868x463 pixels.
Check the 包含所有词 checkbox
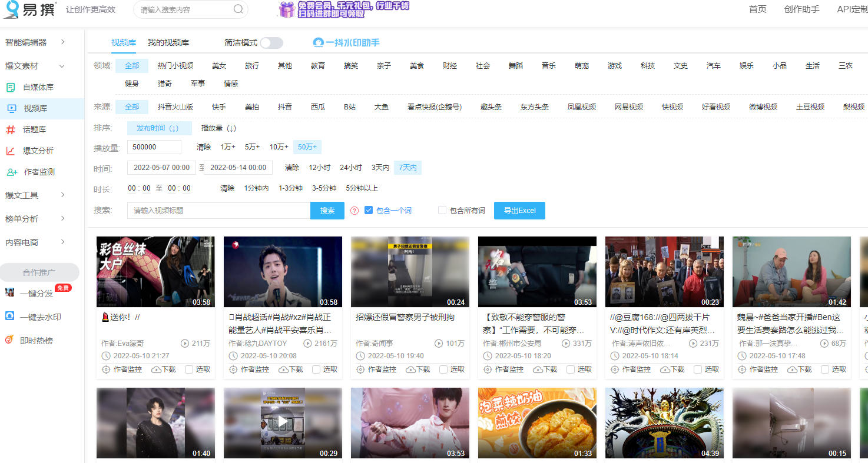point(442,210)
